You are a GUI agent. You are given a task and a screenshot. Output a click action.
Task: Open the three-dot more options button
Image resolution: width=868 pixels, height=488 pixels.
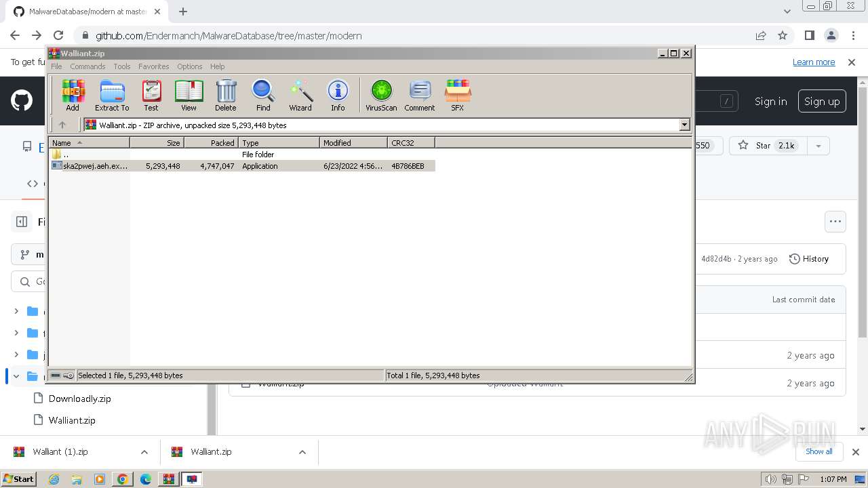click(835, 221)
